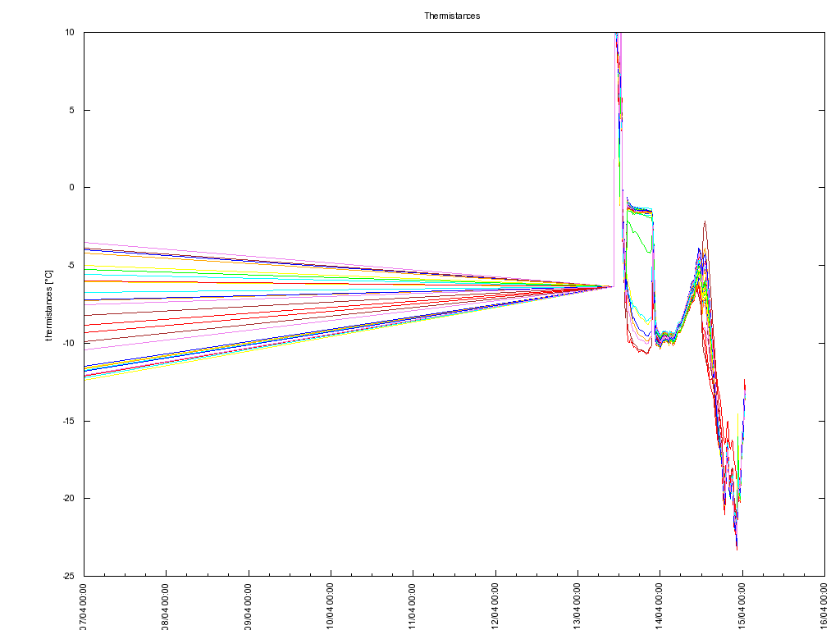Select the -10 y-axis tick label
The image size is (840, 630).
68,343
